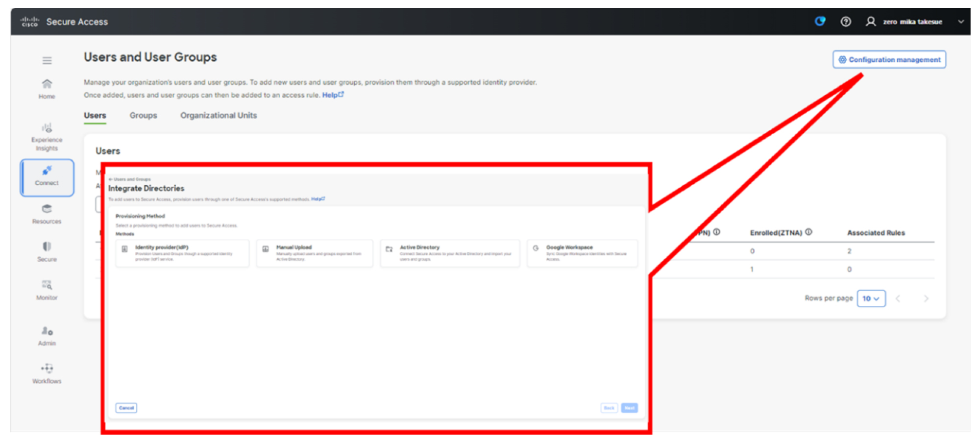Click the next page pagination arrow

point(926,298)
